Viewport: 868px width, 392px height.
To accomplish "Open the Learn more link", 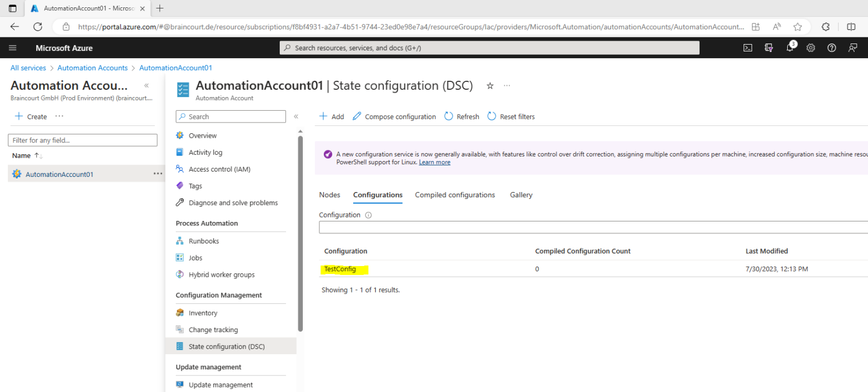I will click(x=434, y=162).
